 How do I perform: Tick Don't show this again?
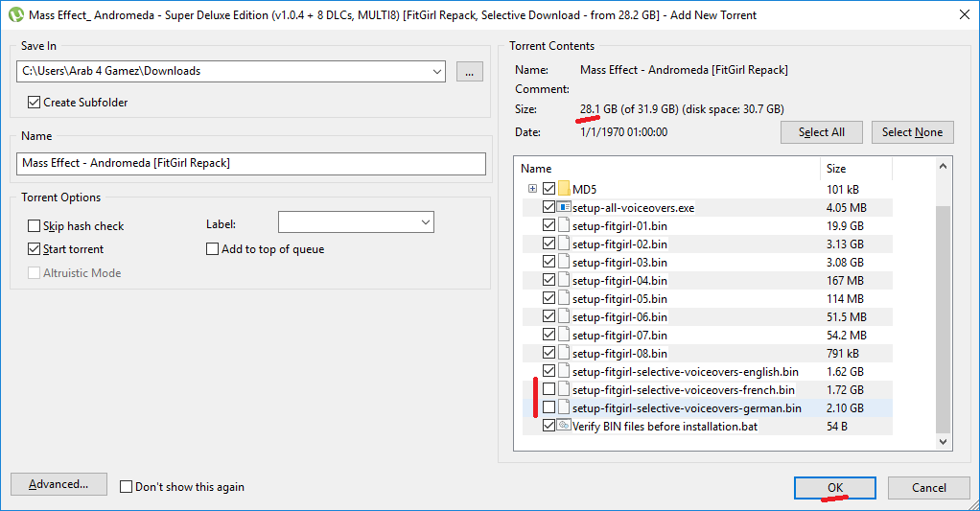pyautogui.click(x=126, y=487)
